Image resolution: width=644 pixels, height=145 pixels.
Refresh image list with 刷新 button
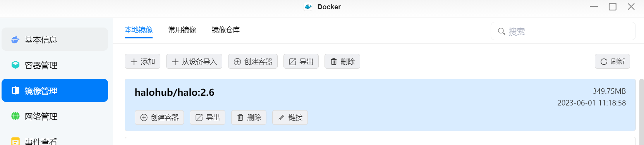pos(612,61)
